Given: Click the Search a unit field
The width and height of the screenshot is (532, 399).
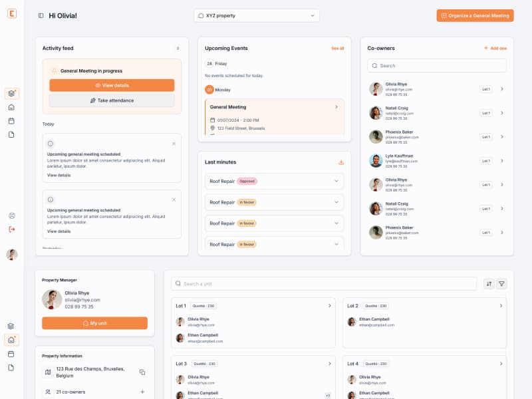Looking at the screenshot, I should [324, 284].
